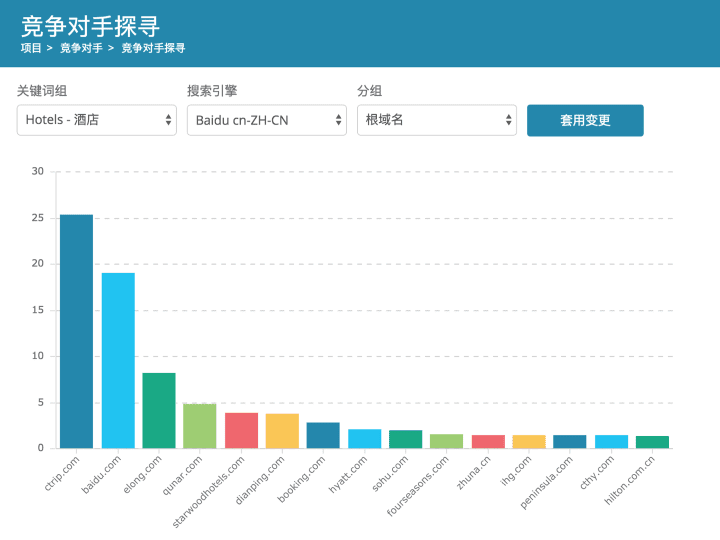720x540 pixels.
Task: Click the cthy.com axis label
Action: point(596,473)
